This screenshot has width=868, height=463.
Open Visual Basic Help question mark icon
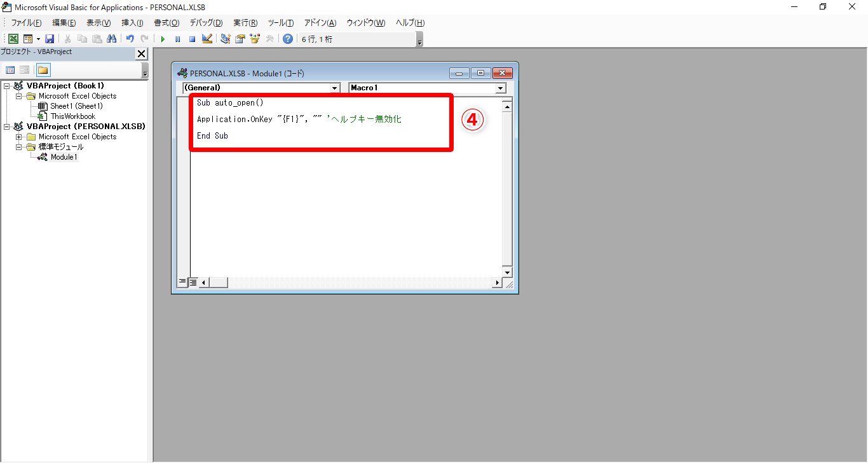tap(288, 39)
